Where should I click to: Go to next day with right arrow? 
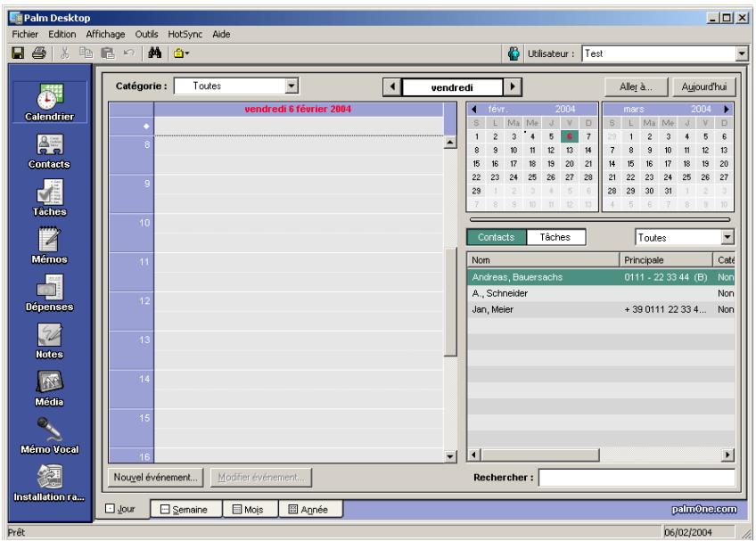coord(513,87)
